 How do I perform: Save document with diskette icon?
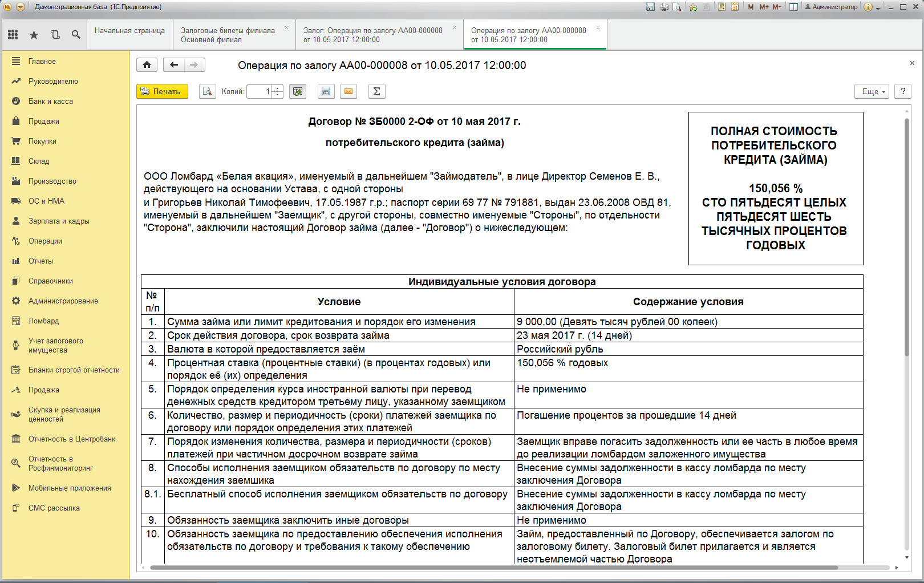tap(326, 91)
